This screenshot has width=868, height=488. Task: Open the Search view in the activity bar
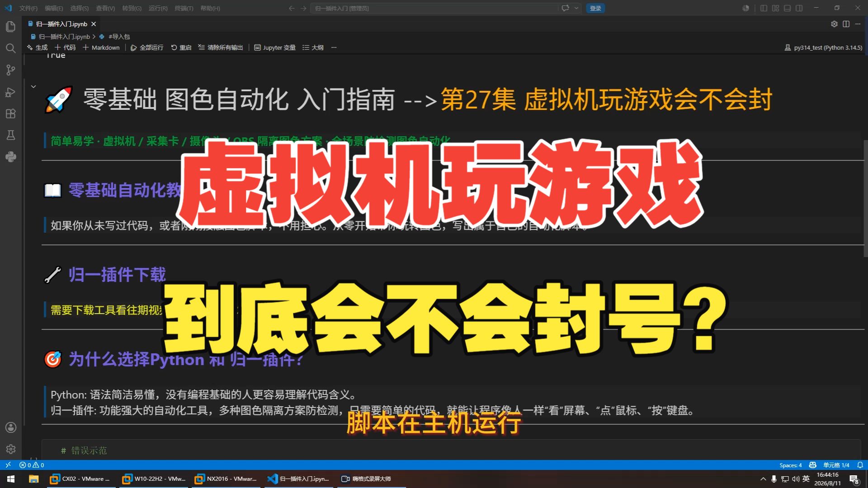coord(10,48)
